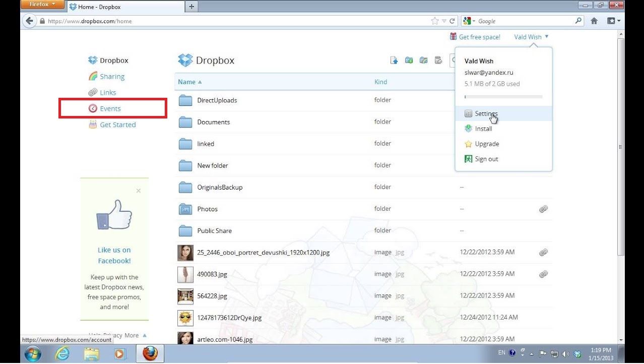
Task: Collapse the Vald Wish account dropdown
Action: coord(531,37)
